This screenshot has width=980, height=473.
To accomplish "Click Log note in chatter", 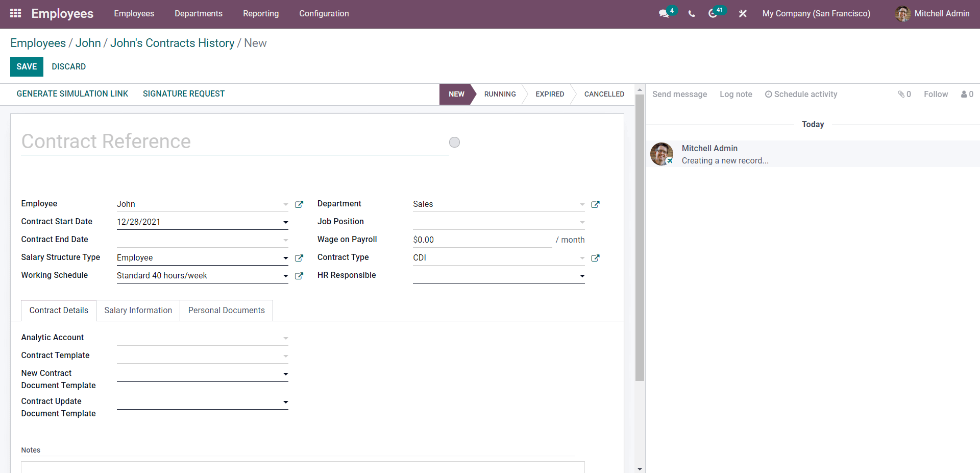I will (x=736, y=94).
